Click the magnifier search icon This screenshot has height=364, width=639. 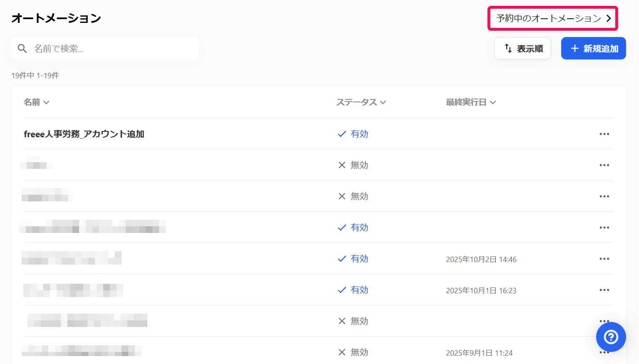tap(22, 49)
